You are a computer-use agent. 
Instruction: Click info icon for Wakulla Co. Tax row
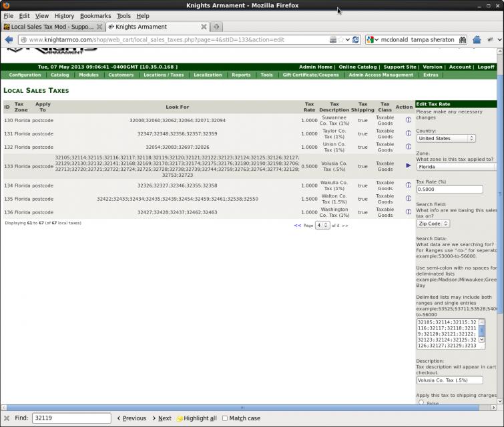[409, 185]
